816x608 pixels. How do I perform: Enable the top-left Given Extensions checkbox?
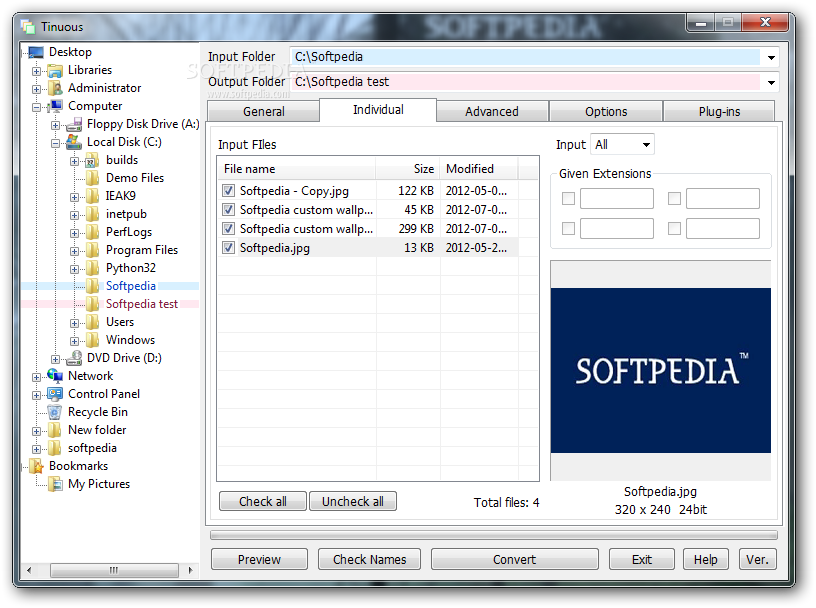click(x=568, y=198)
